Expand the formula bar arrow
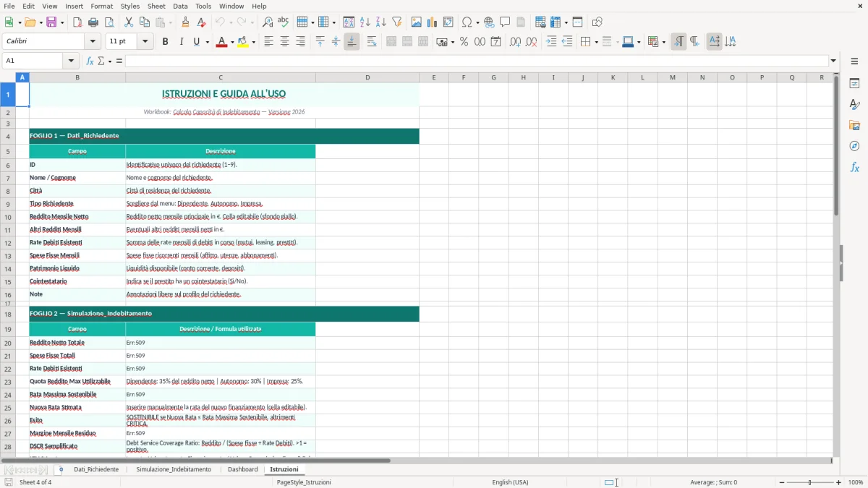Image resolution: width=868 pixels, height=488 pixels. [833, 61]
